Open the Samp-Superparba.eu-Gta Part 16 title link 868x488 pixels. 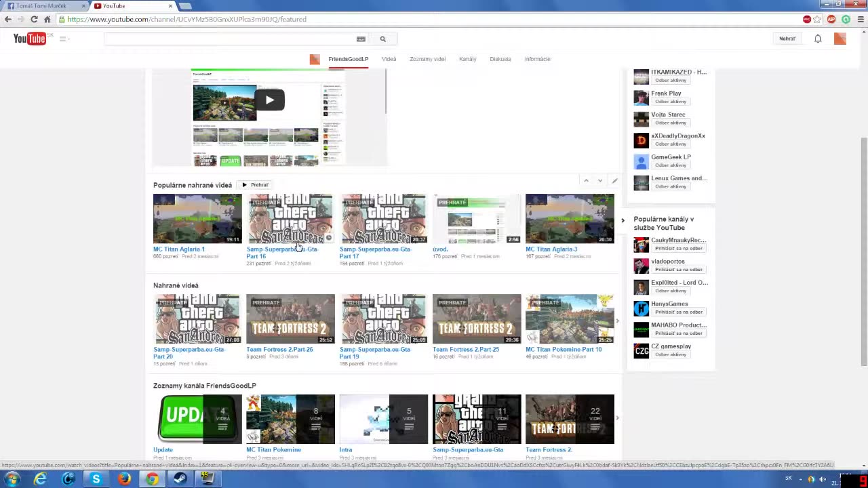tap(281, 252)
